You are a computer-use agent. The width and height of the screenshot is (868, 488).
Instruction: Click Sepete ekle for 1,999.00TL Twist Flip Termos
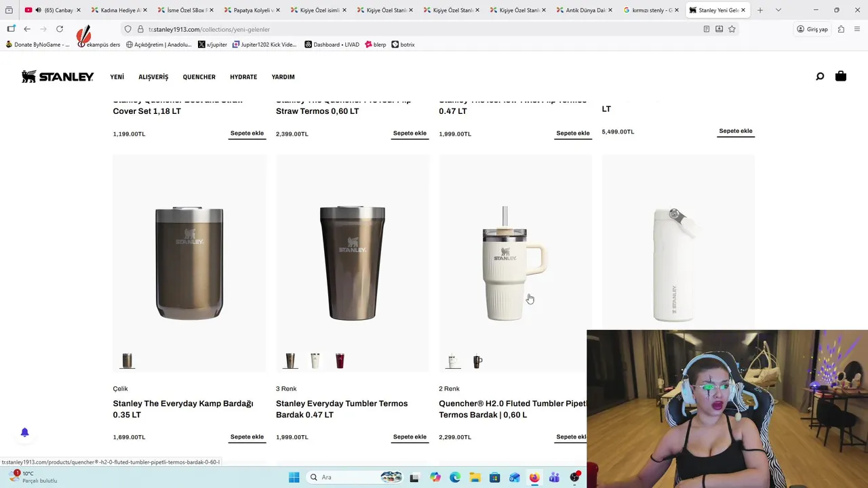click(x=573, y=134)
